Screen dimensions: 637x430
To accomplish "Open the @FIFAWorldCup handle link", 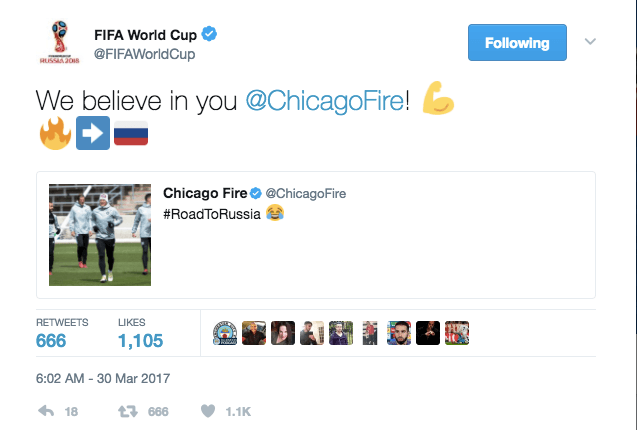I will [143, 54].
